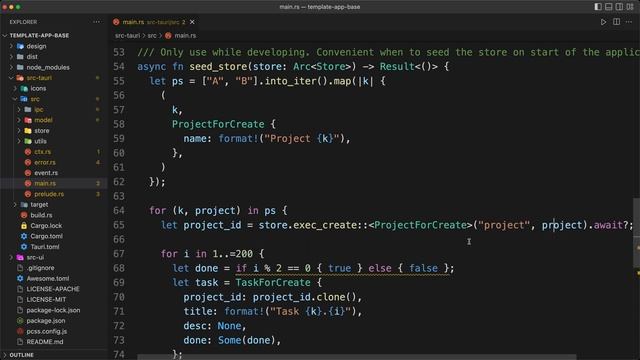Click the folder icon beside model
Viewport: 640px width, 360px height.
(x=28, y=120)
